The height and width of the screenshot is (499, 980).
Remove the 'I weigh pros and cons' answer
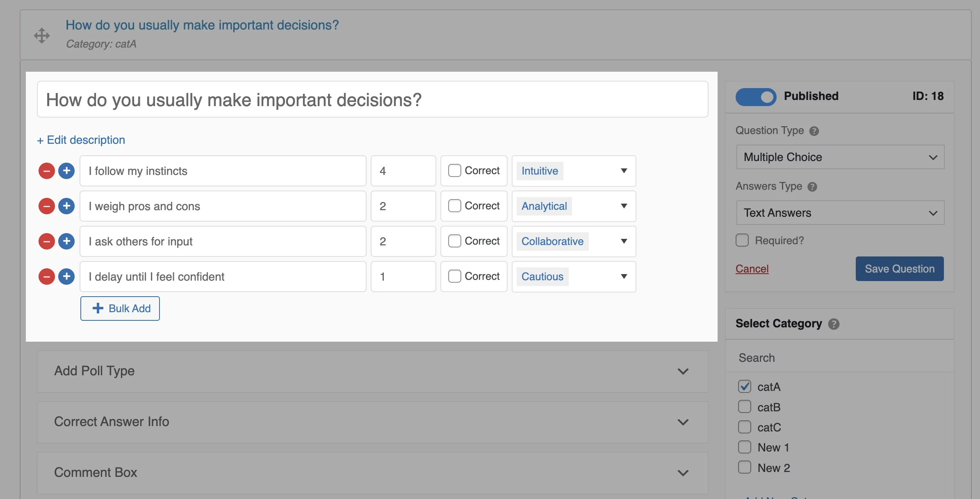coord(47,206)
